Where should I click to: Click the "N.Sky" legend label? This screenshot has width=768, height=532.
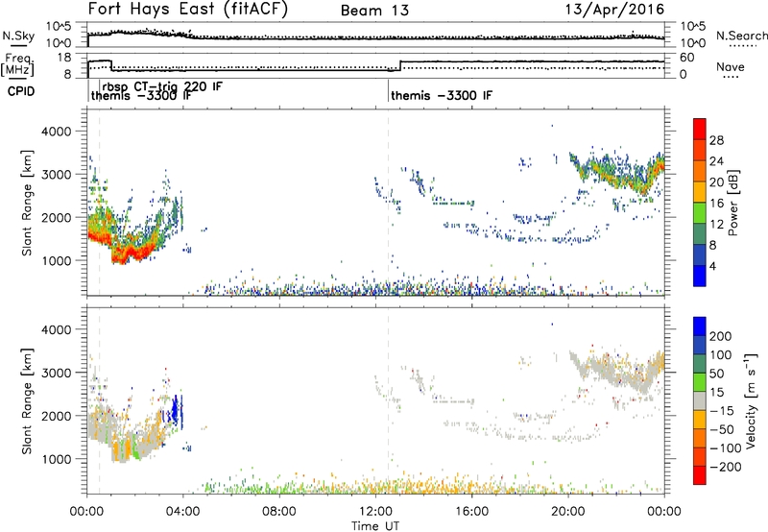(x=18, y=36)
